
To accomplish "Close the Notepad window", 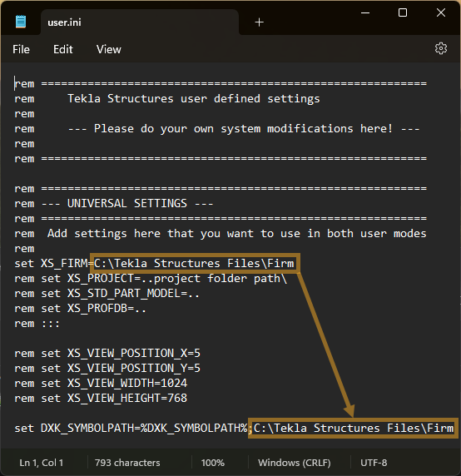I will [441, 12].
